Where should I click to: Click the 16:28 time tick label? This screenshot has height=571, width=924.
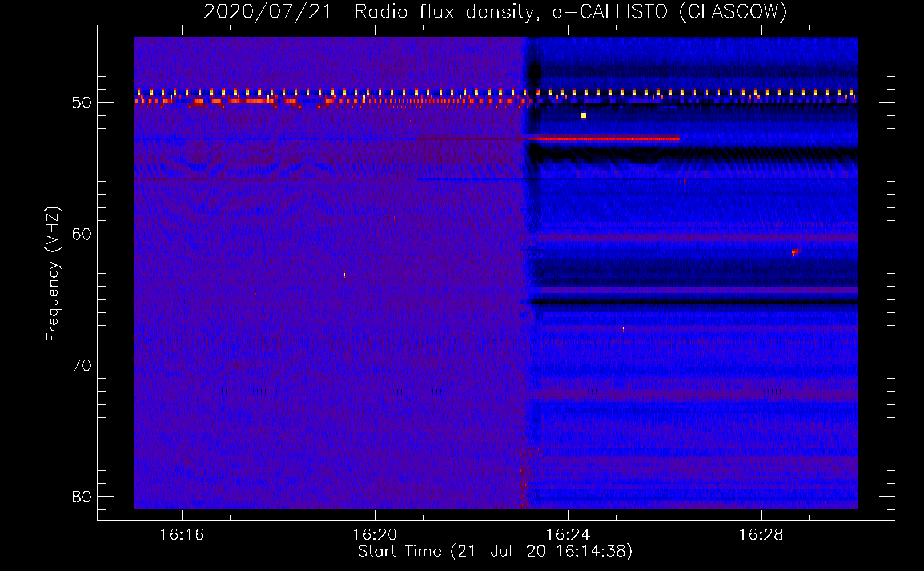click(761, 535)
